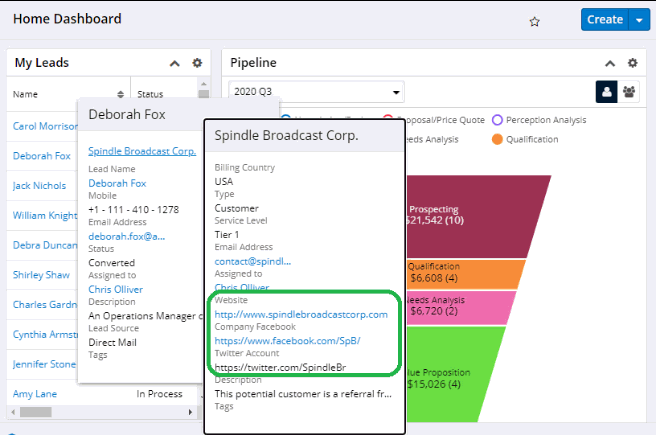Open Chris Olliver link in Spindle account preview
The height and width of the screenshot is (435, 656).
[x=242, y=287]
